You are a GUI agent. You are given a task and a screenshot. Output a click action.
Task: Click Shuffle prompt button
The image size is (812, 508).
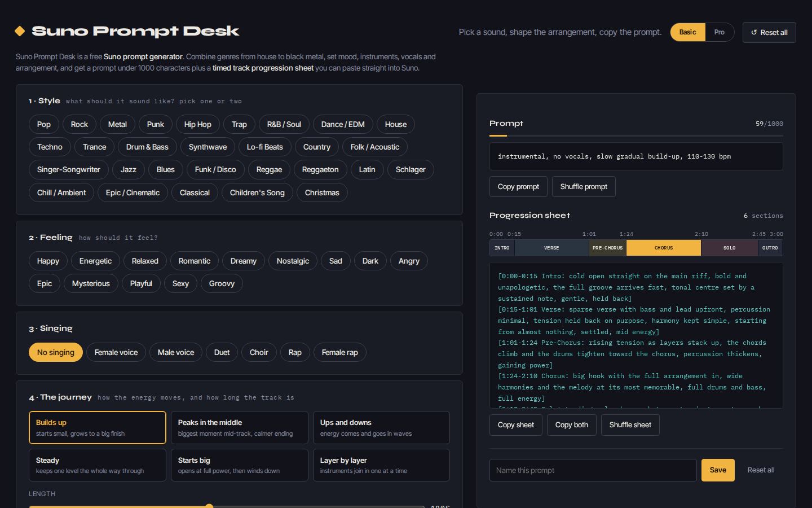(x=584, y=187)
